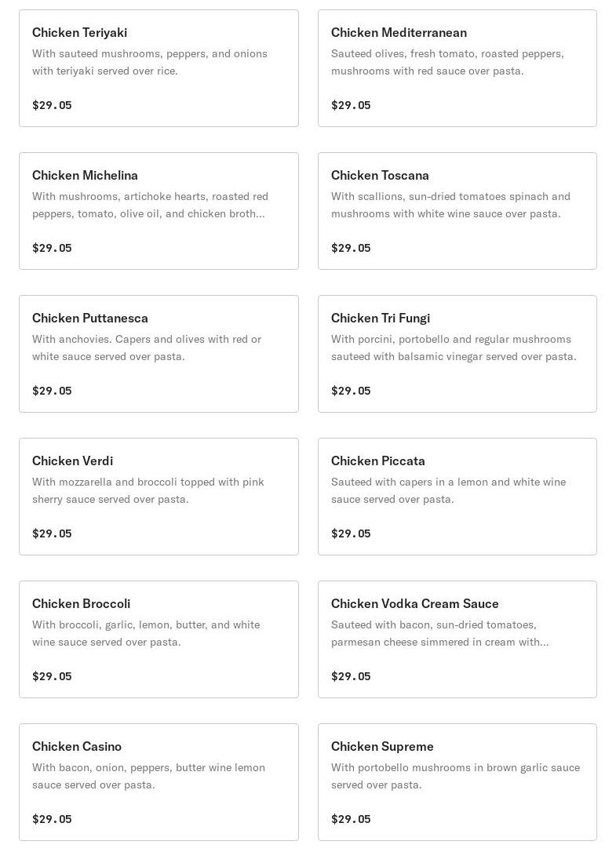The height and width of the screenshot is (852, 616).
Task: Click the Chicken Teriyaki $29.05 price
Action: [x=52, y=105]
